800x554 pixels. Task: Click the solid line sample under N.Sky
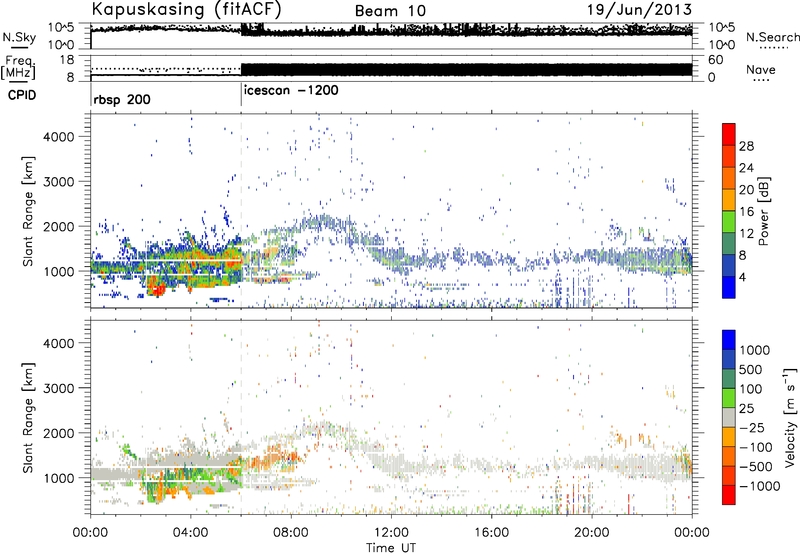click(x=19, y=48)
